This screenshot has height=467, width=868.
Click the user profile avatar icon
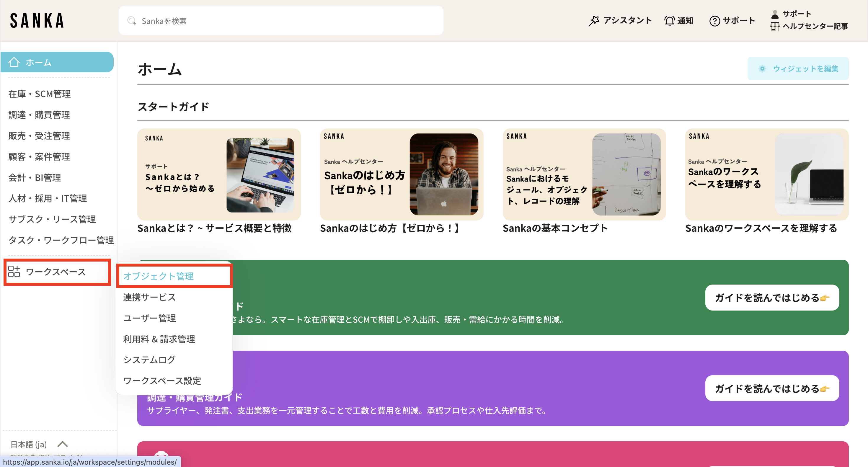coord(775,14)
